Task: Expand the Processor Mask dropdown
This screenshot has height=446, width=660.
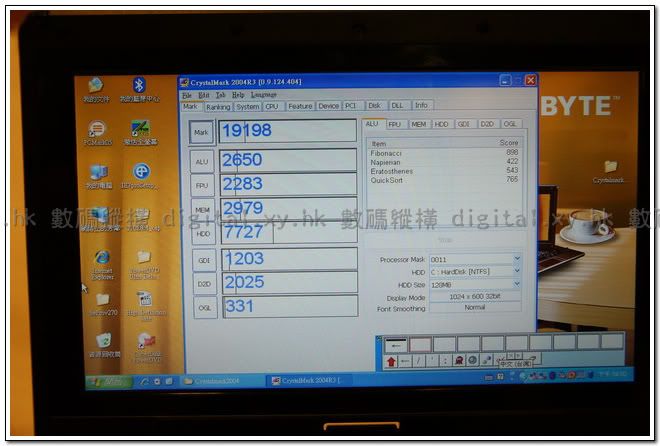Action: tap(517, 259)
